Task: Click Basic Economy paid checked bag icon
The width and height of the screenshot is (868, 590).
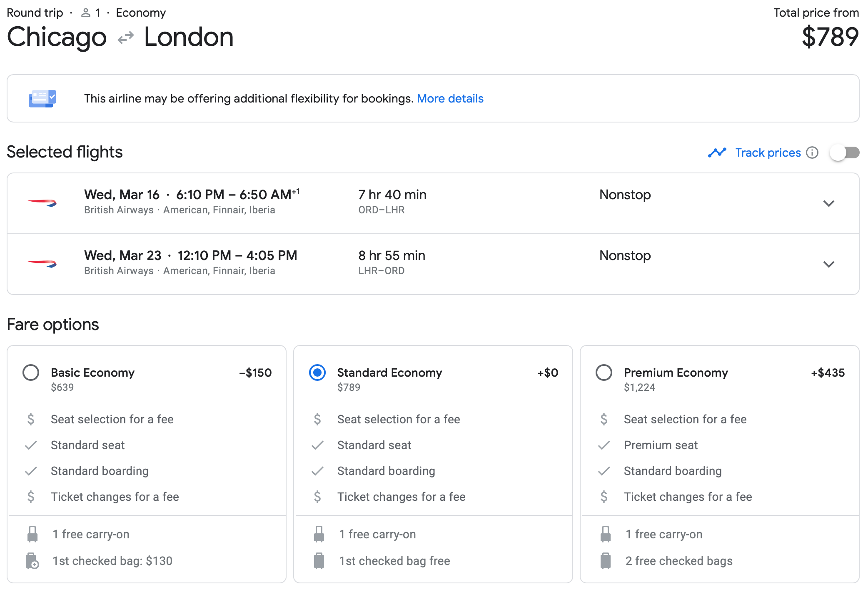Action: click(x=32, y=561)
